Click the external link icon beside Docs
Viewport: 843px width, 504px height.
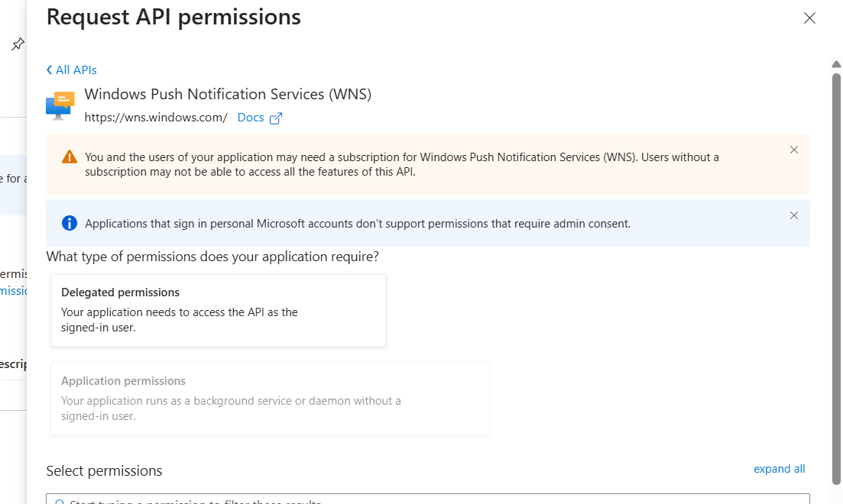[x=276, y=118]
